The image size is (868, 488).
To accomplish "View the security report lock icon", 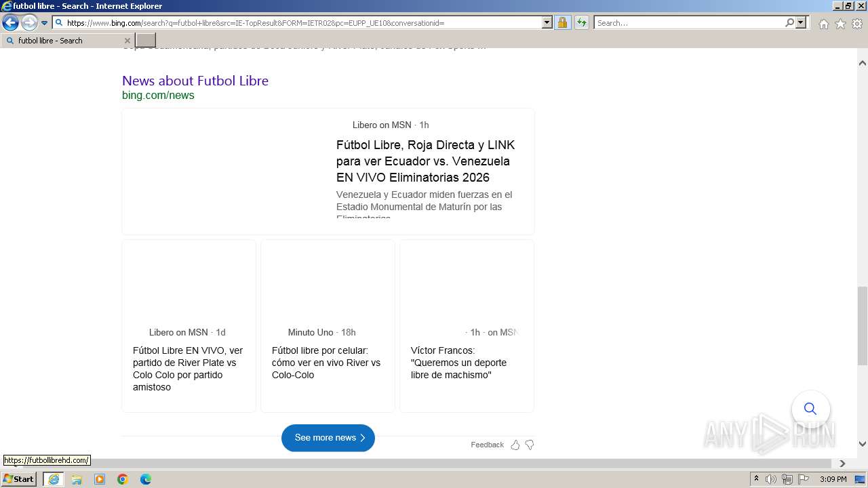I will tap(562, 22).
